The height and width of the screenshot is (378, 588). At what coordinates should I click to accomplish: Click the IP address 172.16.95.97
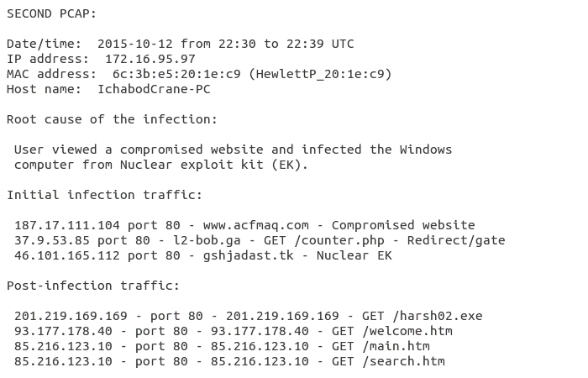[150, 59]
